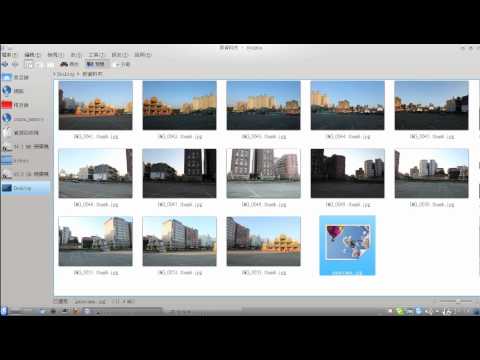Click the current folder name in breadcrumb
The image size is (480, 360).
92,74
